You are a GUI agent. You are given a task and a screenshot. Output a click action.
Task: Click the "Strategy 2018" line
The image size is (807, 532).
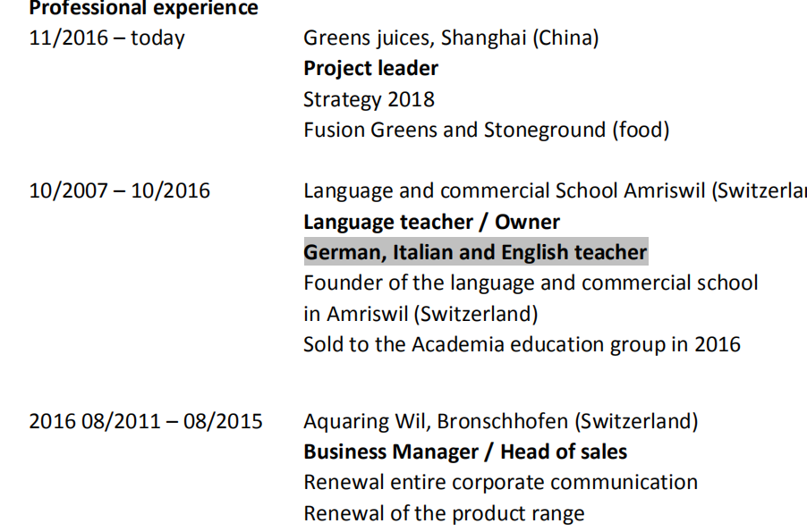pos(369,99)
